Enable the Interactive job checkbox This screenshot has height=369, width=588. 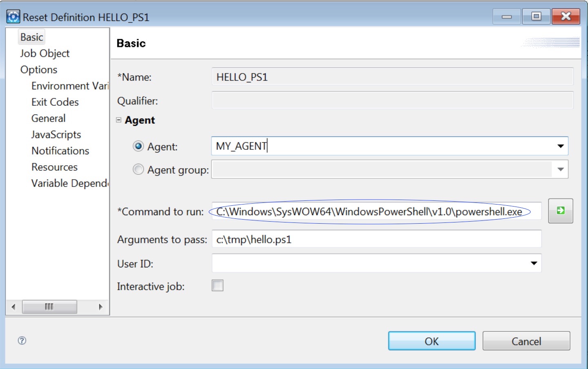[217, 285]
